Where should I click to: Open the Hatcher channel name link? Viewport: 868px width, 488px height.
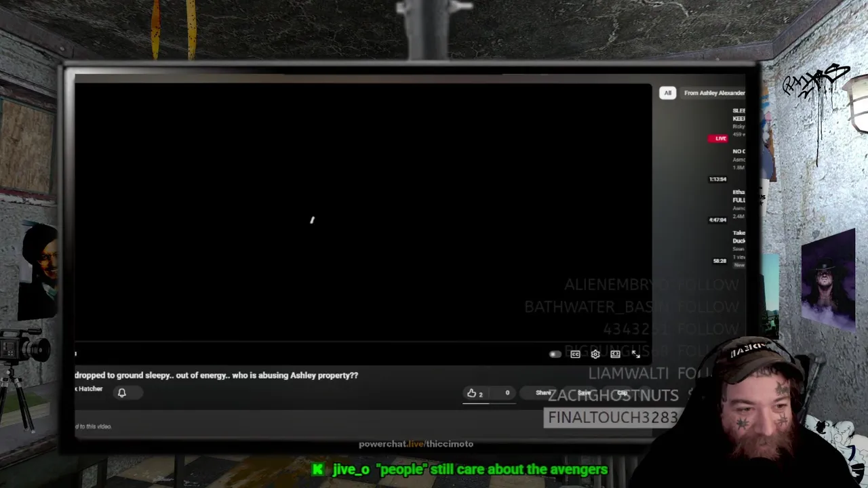[x=89, y=388]
